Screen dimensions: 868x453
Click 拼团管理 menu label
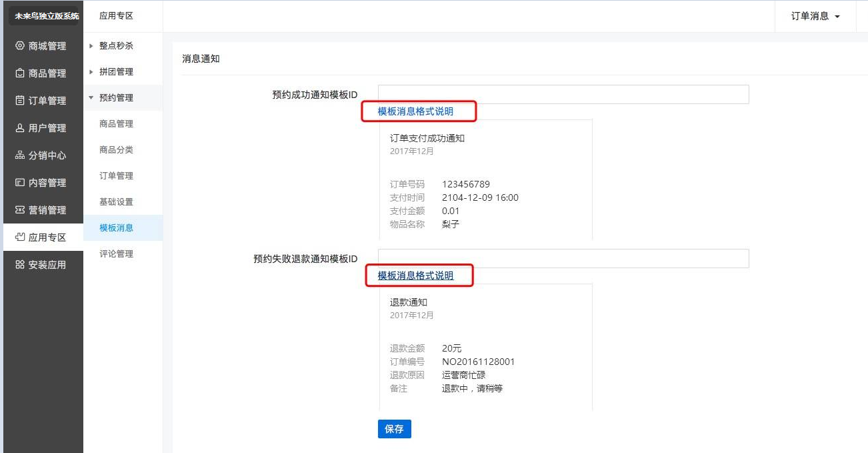point(116,72)
